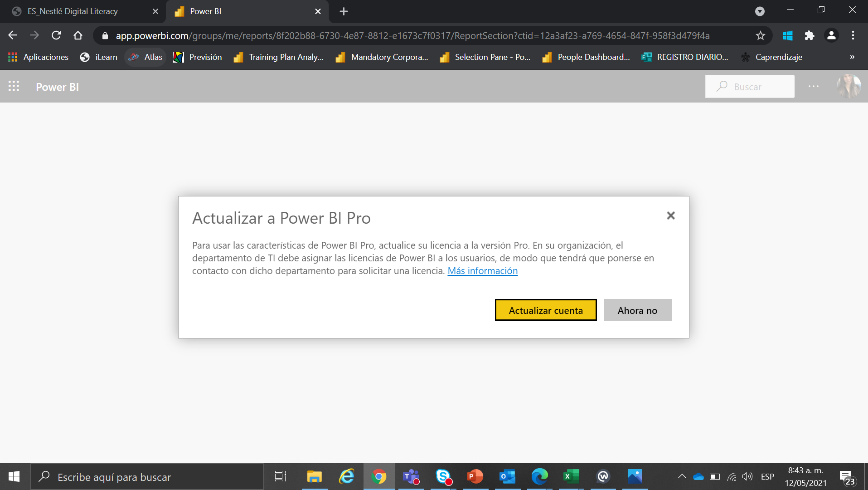Open the Chrome three-dot menu
868x490 pixels.
coord(853,35)
